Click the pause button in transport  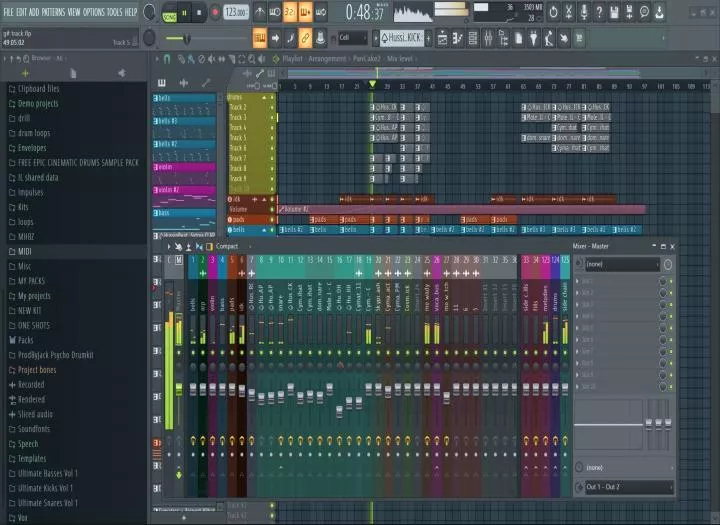point(185,13)
